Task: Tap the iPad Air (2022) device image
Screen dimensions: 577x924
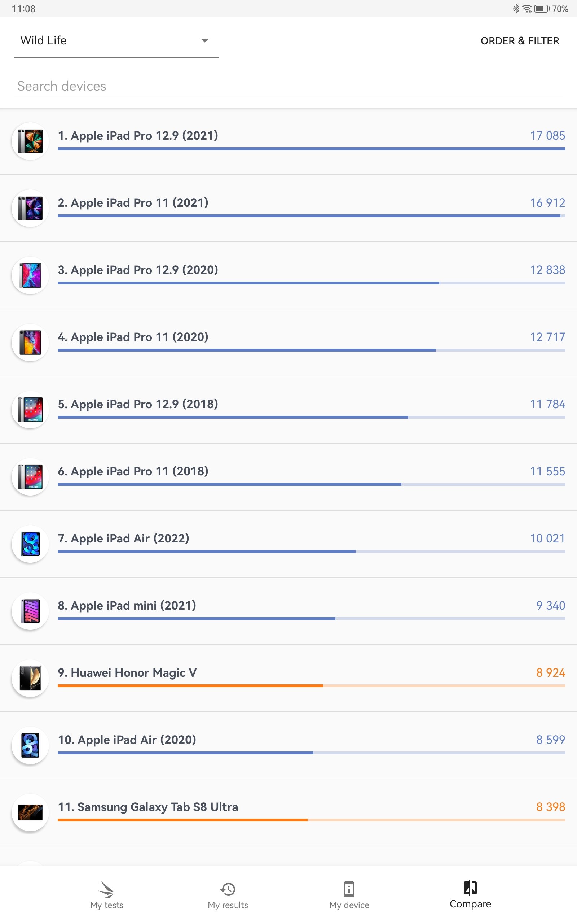Action: point(30,544)
